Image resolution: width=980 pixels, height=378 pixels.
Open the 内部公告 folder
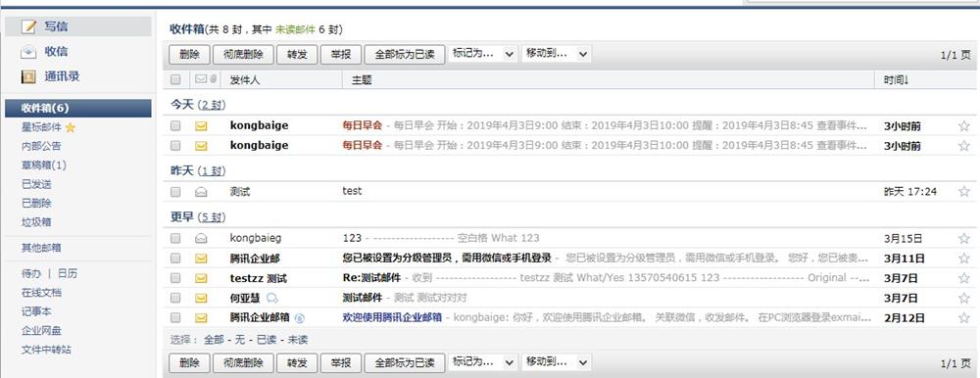41,146
